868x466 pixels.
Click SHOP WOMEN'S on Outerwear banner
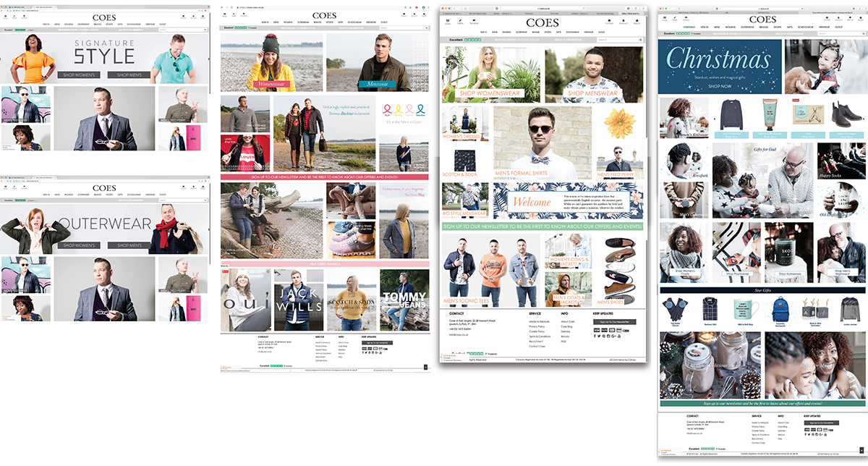pos(79,245)
